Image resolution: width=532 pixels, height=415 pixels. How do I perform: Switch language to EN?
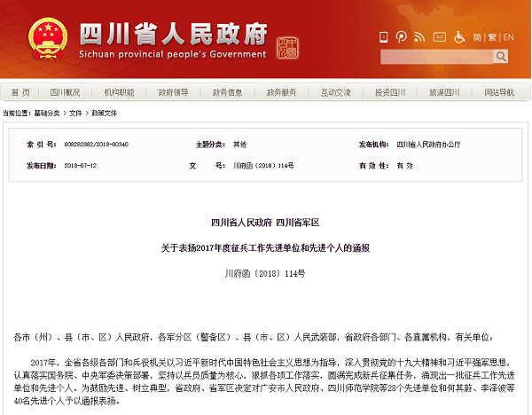pyautogui.click(x=508, y=37)
